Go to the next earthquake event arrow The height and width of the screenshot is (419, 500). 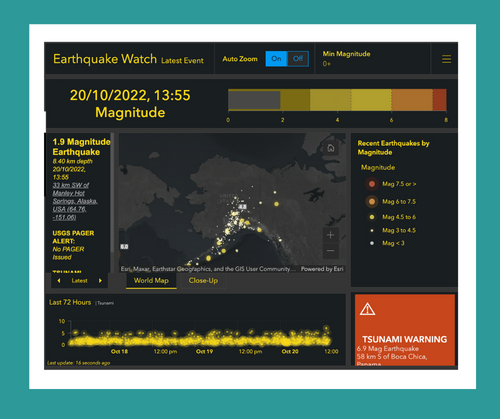pos(100,281)
